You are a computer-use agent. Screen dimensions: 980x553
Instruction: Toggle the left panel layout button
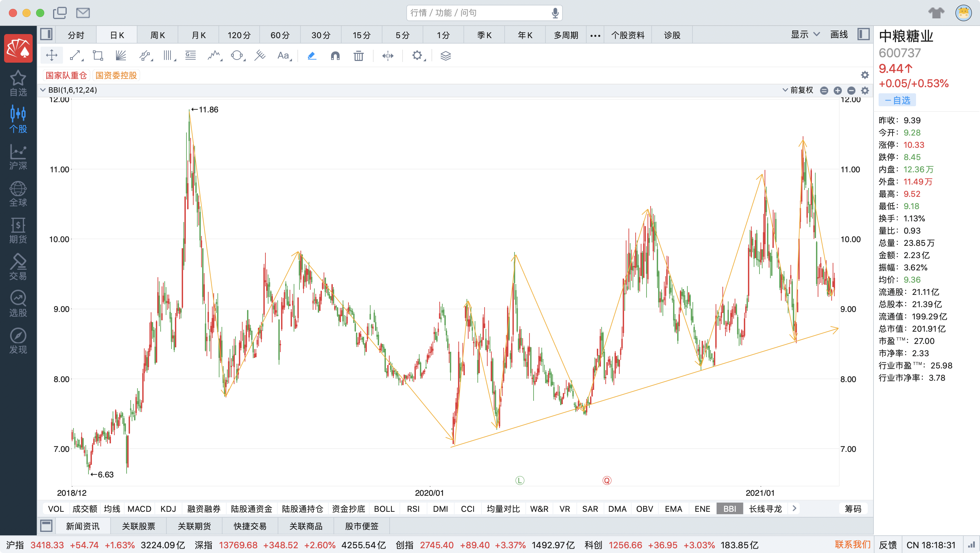(x=46, y=35)
